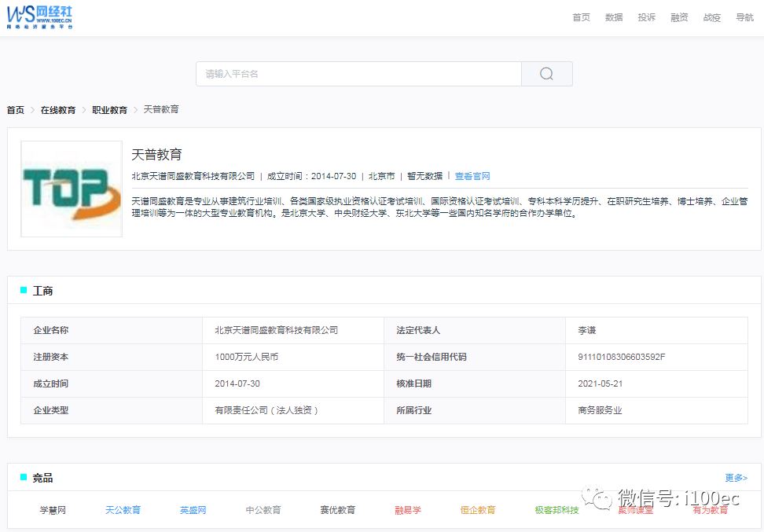Type in the 请输入平台名 search field

point(358,74)
